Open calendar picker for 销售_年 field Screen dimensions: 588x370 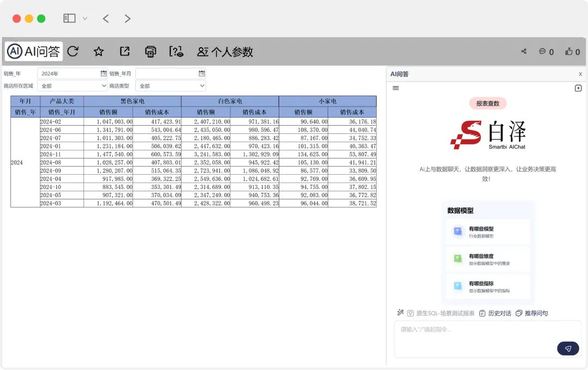tap(103, 73)
